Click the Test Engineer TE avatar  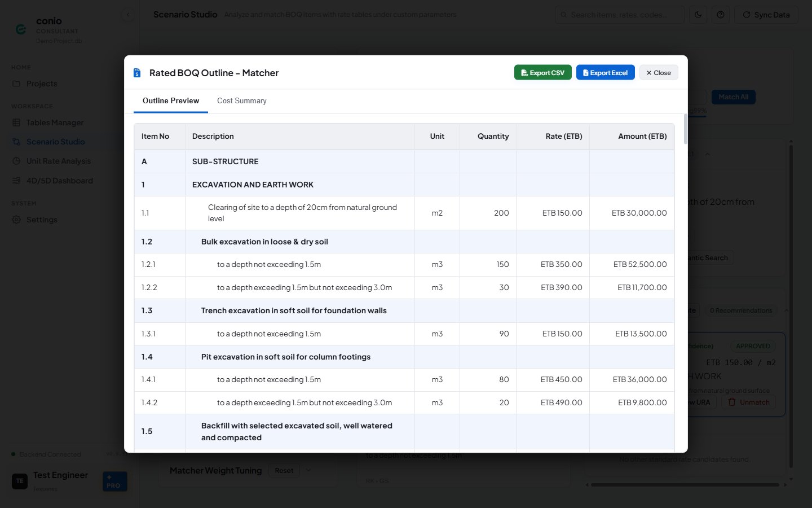(x=20, y=481)
